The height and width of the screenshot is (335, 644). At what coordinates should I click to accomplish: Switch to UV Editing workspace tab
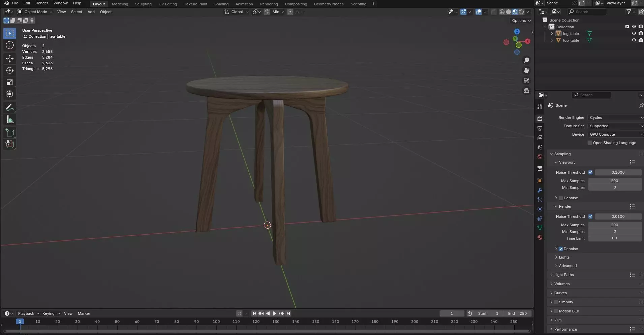point(168,4)
